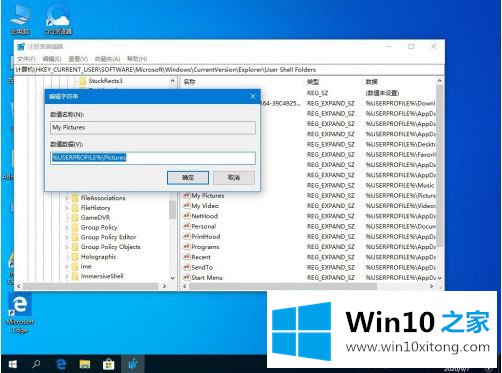This screenshot has width=502, height=373.
Task: Click the Start Menu value icon
Action: tap(187, 277)
